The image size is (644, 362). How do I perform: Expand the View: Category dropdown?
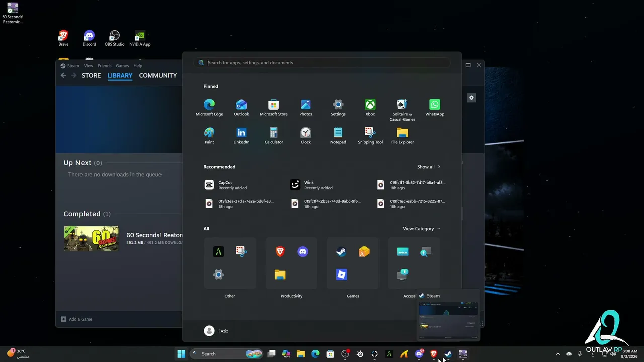pos(422,229)
